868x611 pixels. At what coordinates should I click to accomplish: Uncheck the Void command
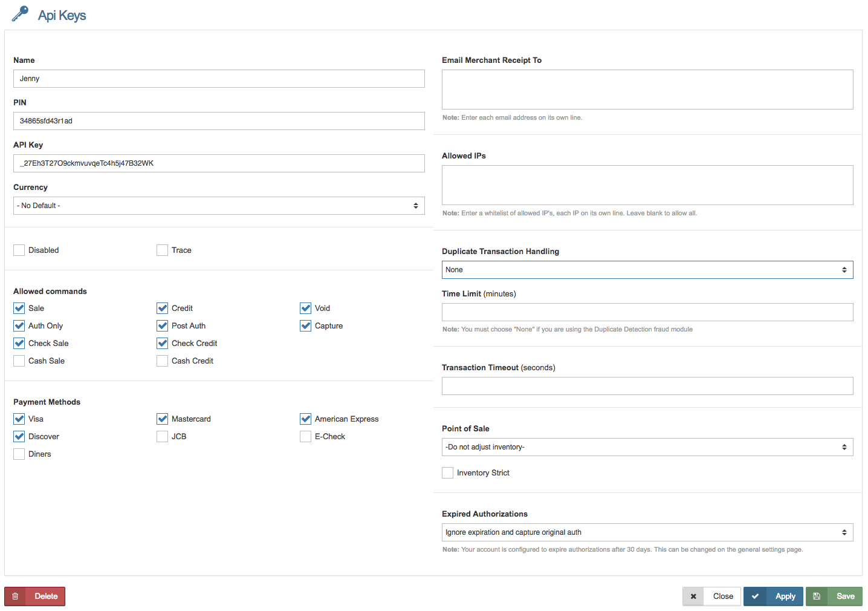click(x=305, y=309)
